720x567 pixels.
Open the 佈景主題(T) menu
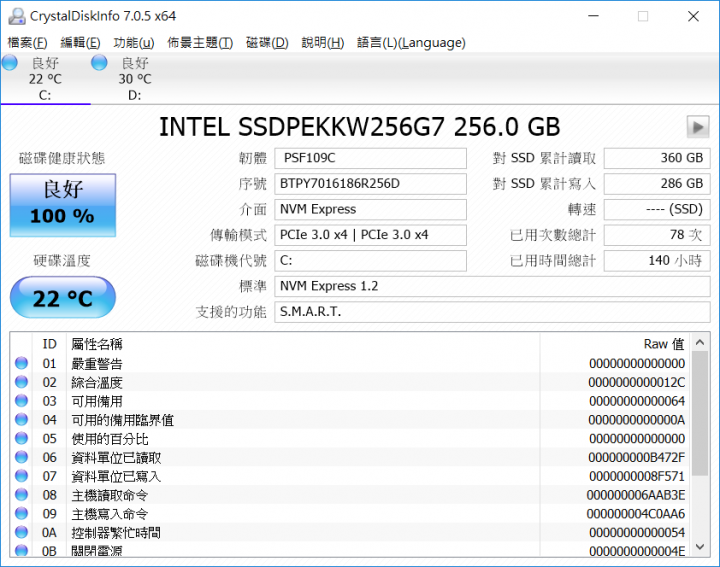point(200,43)
